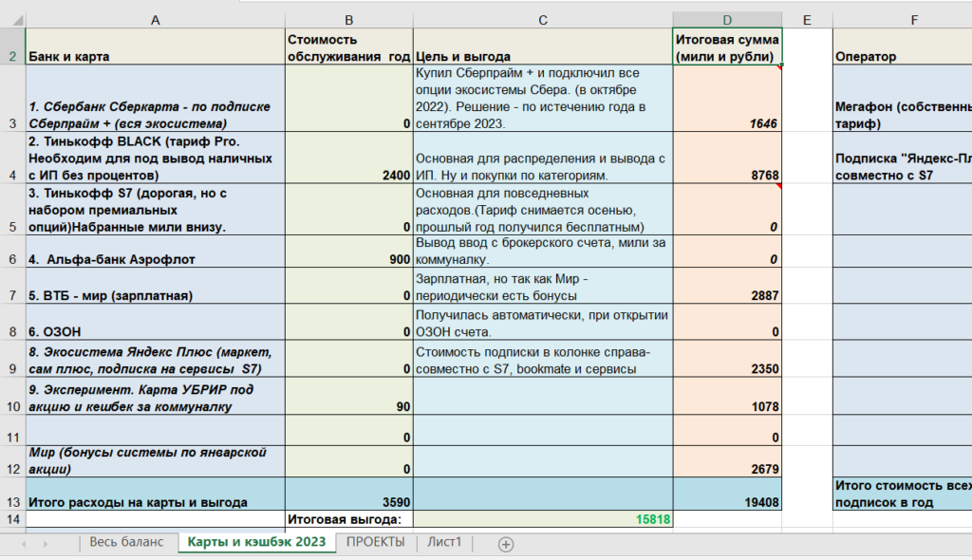
Task: Select the 'Альфа-банк Аэрофлот' cell
Action: [155, 252]
